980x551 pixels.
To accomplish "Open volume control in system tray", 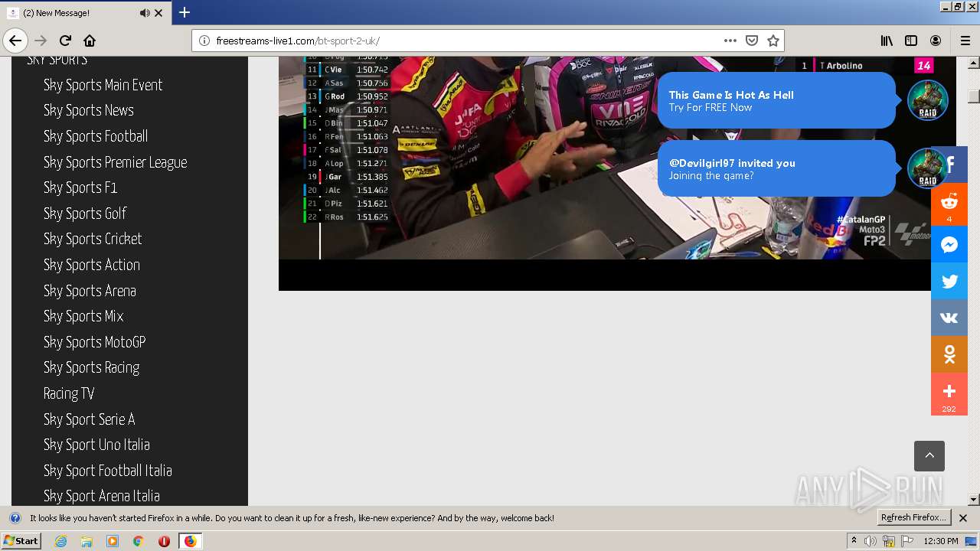I will click(x=871, y=541).
